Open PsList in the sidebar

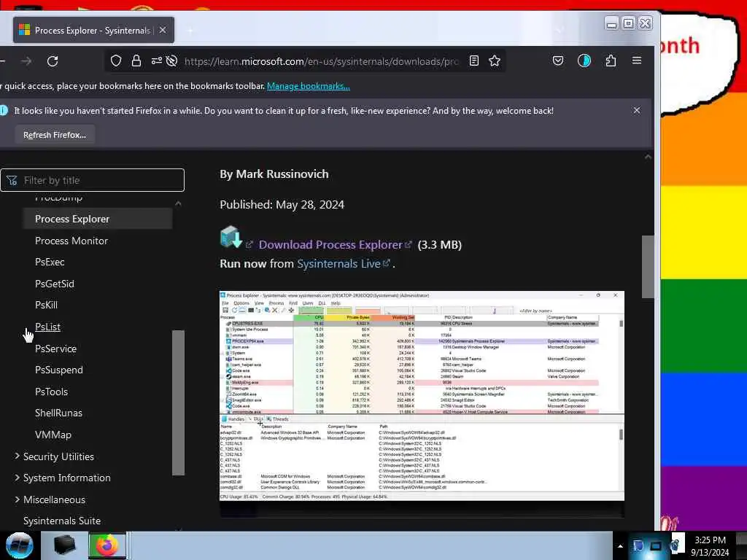click(47, 327)
